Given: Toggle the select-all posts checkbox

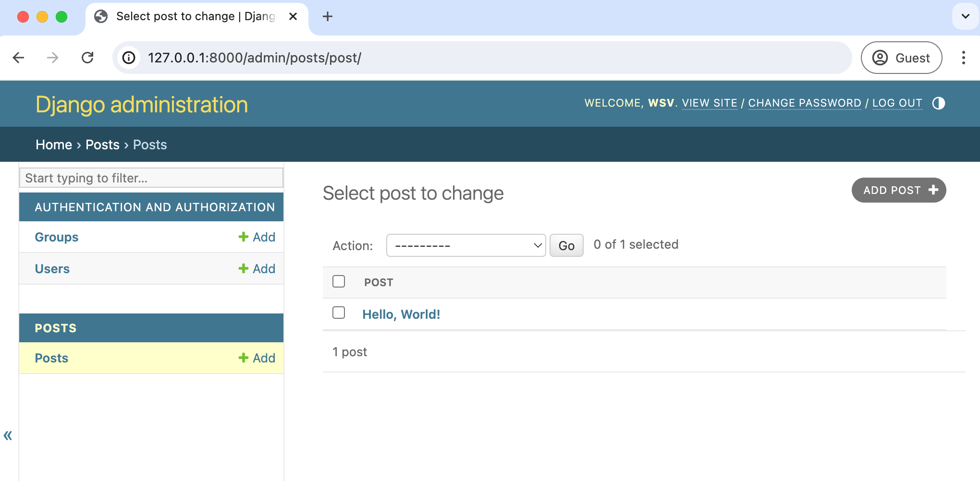Looking at the screenshot, I should click(339, 281).
